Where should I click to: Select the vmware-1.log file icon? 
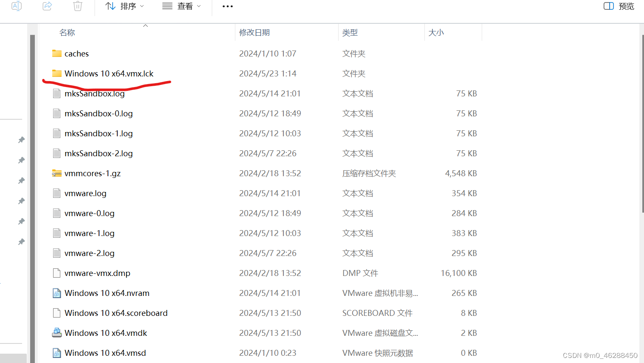click(x=57, y=233)
